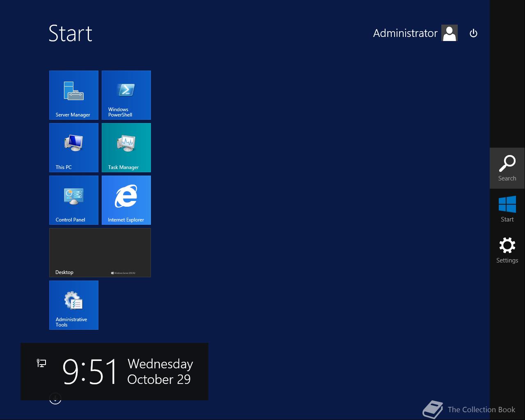This screenshot has width=525, height=420.
Task: Click the network status icon by clock
Action: [x=41, y=363]
